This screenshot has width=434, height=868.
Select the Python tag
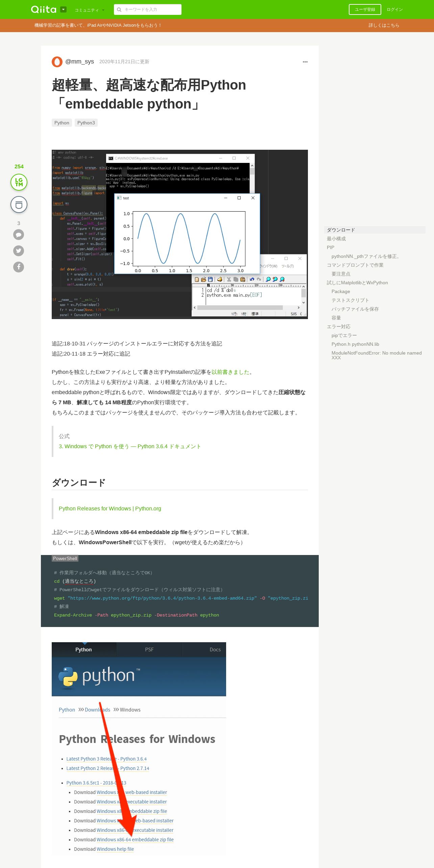(62, 123)
